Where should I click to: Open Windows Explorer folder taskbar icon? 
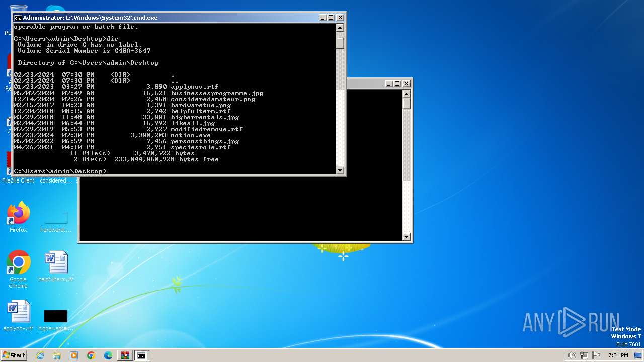point(57,355)
